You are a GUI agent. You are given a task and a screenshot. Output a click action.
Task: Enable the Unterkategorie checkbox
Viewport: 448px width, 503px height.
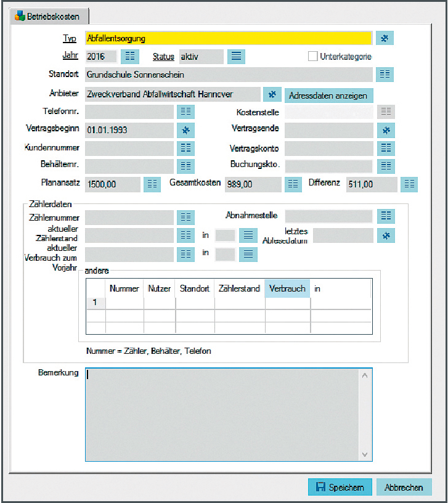click(312, 56)
